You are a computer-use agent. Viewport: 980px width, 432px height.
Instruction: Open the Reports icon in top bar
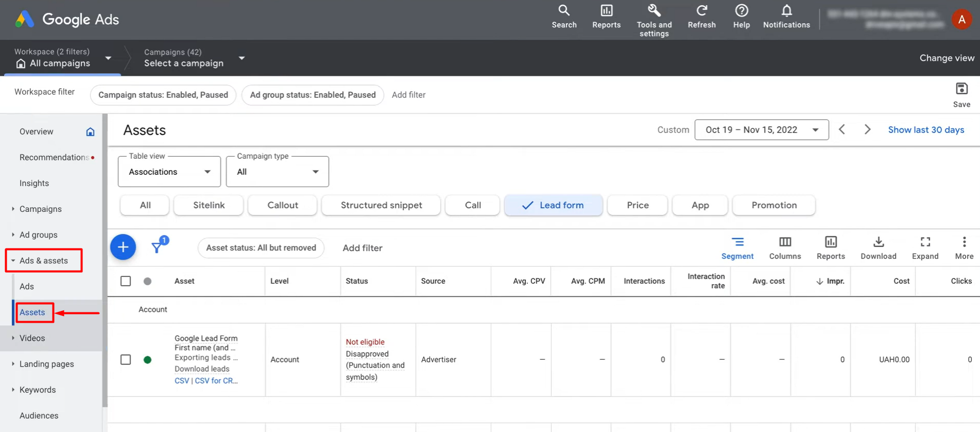tap(606, 11)
